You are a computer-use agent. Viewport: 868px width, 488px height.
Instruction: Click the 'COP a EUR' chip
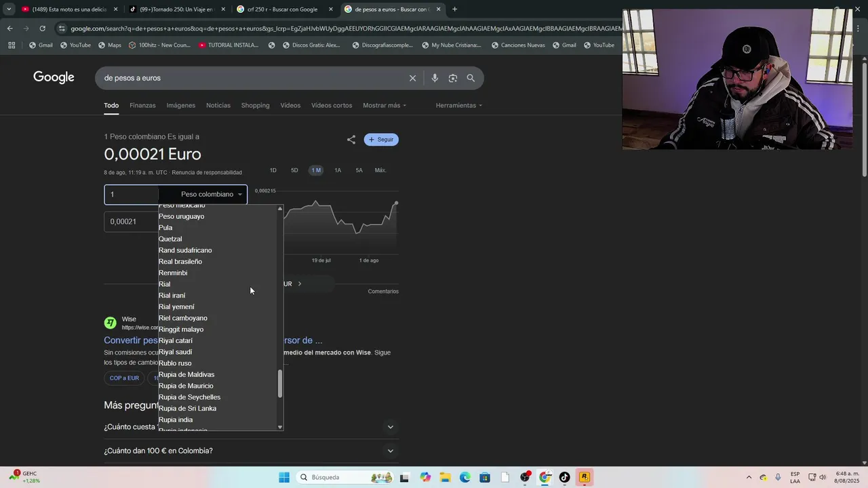pyautogui.click(x=124, y=378)
